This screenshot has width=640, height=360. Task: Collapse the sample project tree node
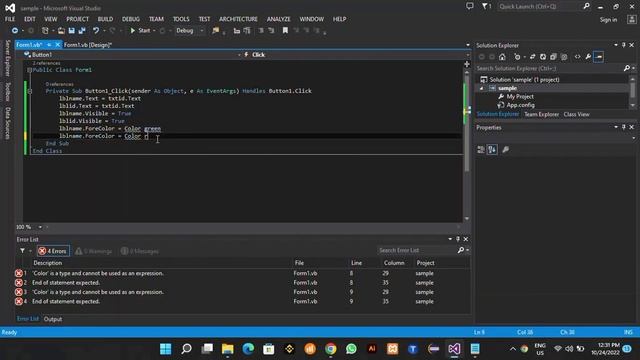click(482, 88)
